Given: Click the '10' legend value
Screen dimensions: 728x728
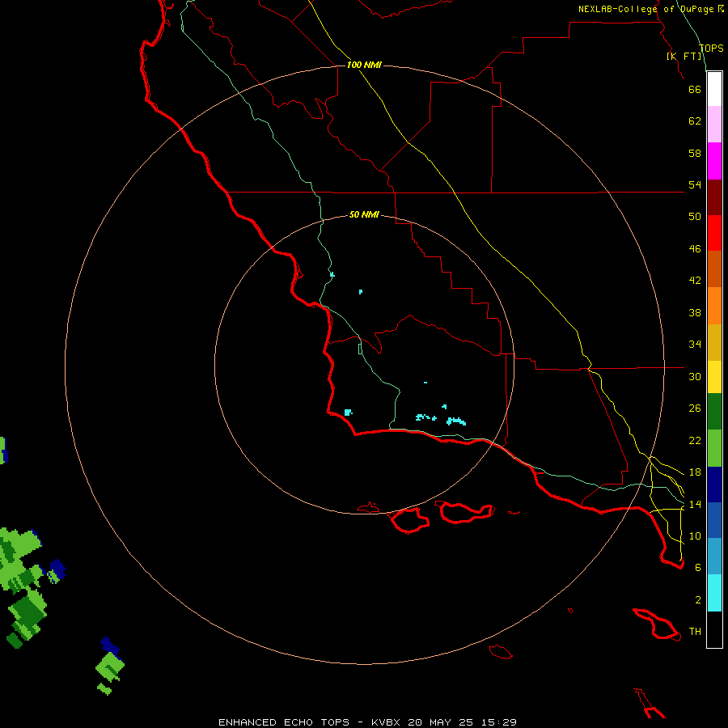Looking at the screenshot, I should [695, 535].
